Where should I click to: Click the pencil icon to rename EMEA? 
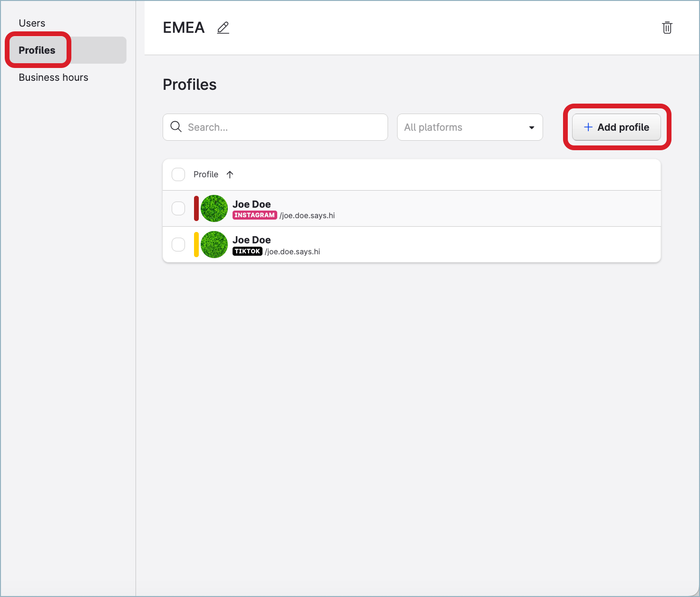coord(223,28)
